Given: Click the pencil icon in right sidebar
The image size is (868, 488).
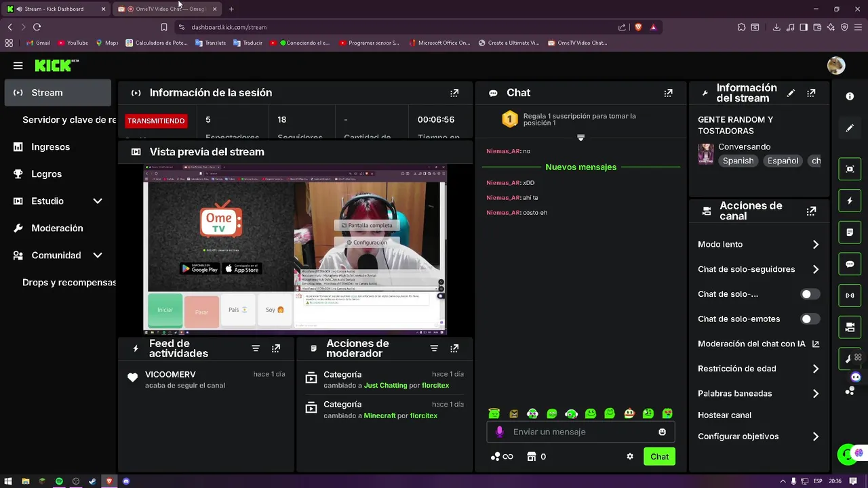Looking at the screenshot, I should pos(850,127).
